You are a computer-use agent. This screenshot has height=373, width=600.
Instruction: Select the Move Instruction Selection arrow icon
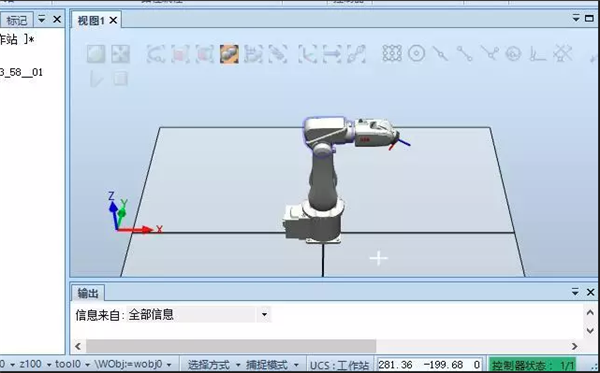pyautogui.click(x=332, y=54)
